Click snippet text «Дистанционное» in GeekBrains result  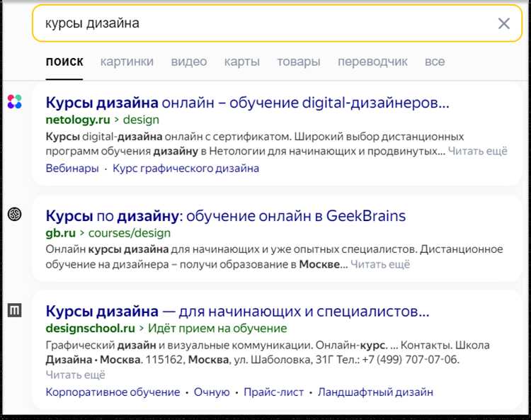(462, 249)
